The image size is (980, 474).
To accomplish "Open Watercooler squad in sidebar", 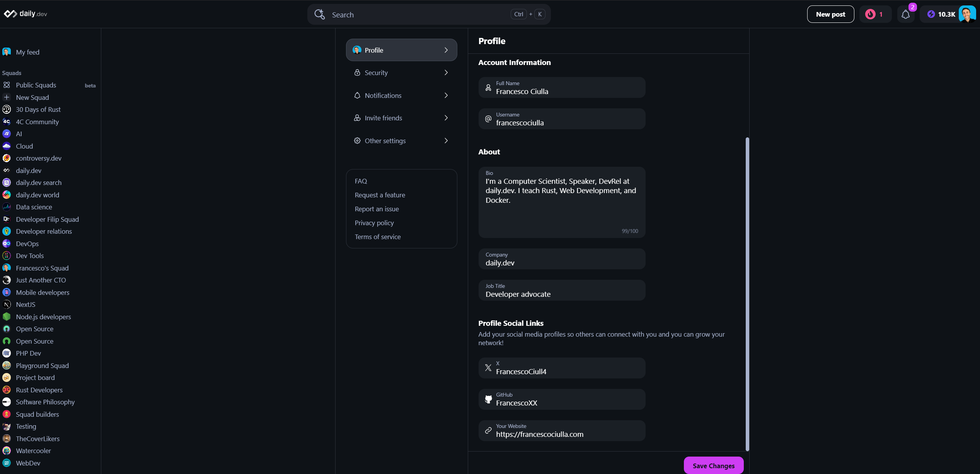I will (x=33, y=451).
